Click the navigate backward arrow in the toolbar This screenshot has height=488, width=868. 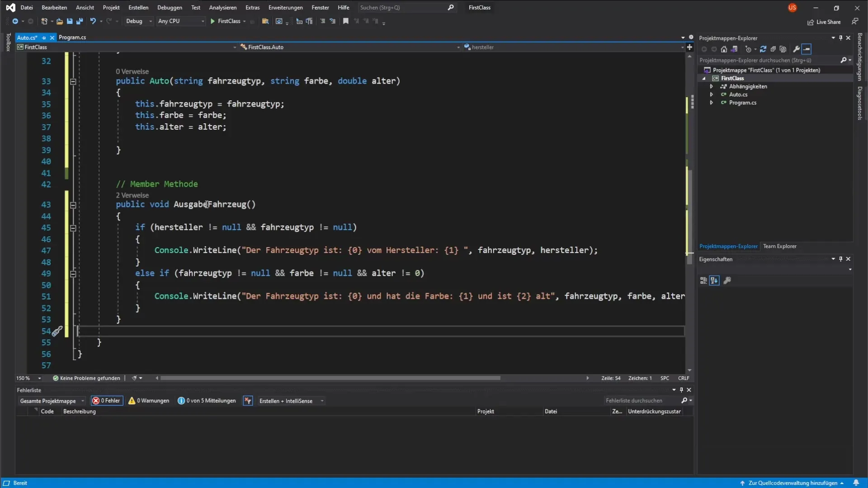click(15, 21)
